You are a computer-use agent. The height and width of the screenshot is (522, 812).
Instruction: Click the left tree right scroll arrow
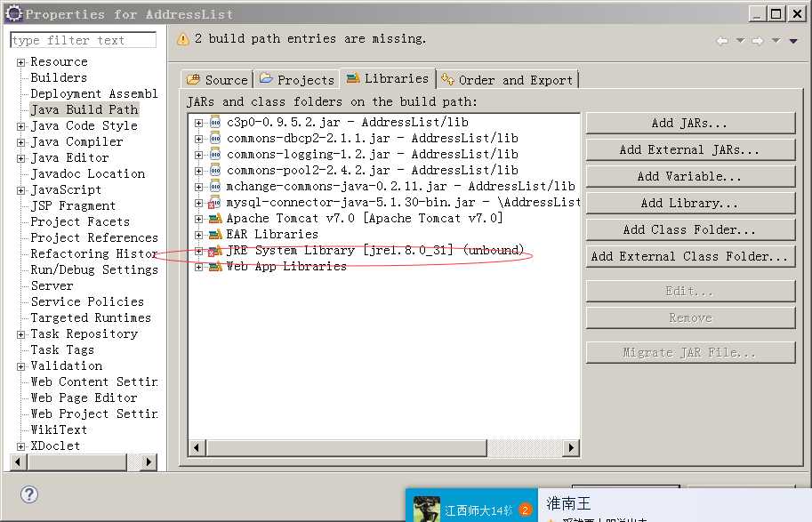click(149, 462)
